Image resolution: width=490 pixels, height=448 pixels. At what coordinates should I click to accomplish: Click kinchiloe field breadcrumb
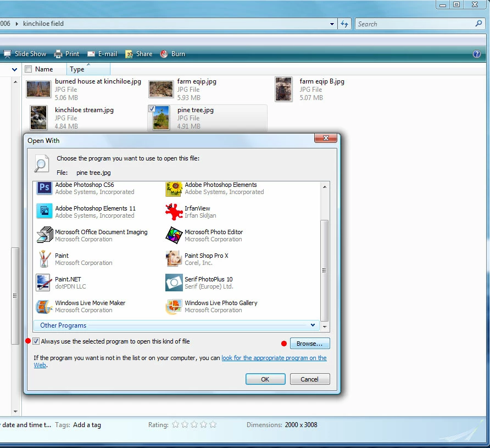(43, 24)
